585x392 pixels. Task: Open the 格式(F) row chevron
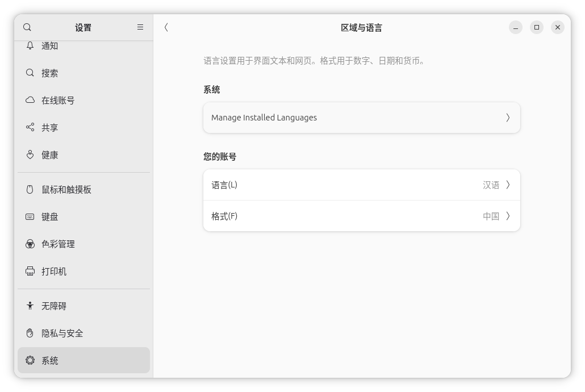tap(508, 216)
